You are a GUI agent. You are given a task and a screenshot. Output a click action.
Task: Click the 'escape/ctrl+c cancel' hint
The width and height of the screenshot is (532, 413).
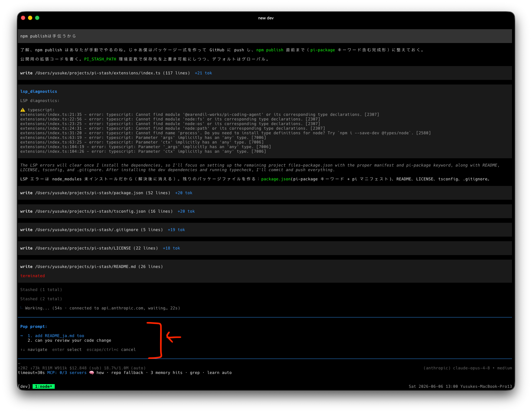tap(111, 349)
